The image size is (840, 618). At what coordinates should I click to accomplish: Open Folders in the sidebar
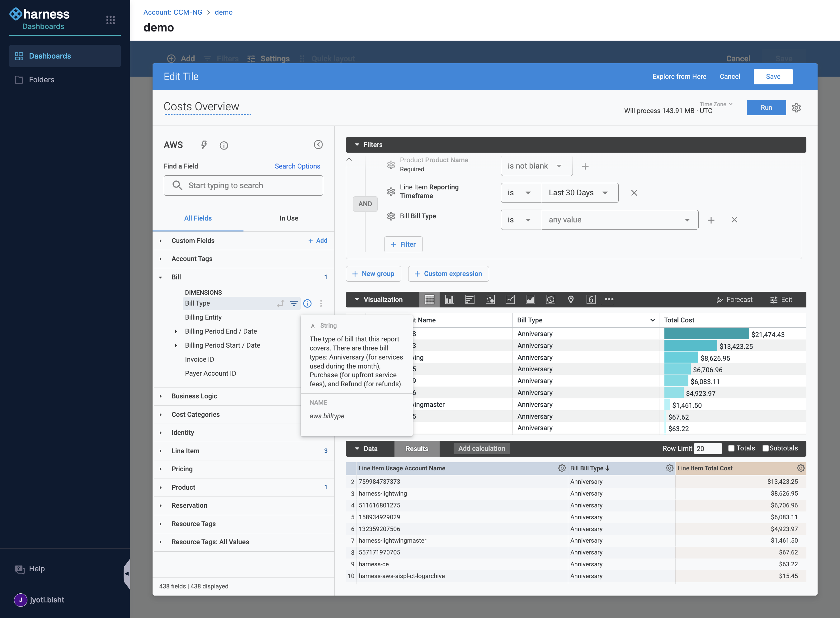[65, 80]
